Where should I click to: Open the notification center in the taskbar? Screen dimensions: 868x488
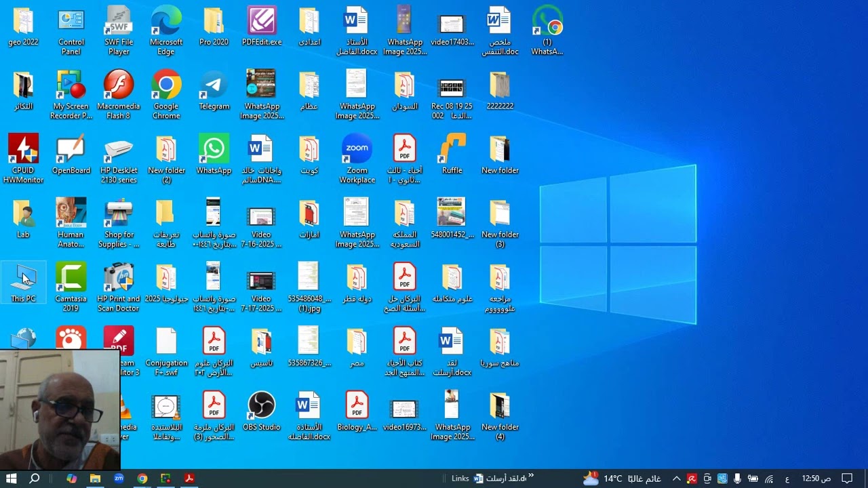point(847,479)
